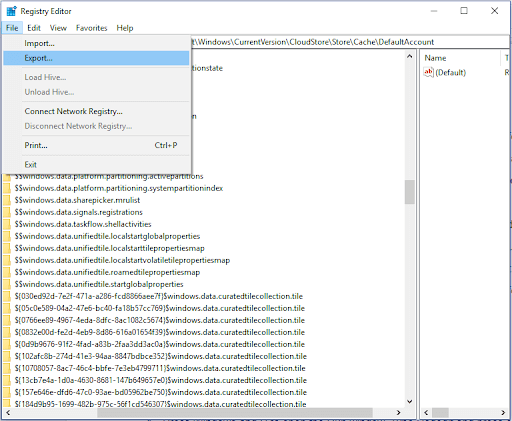
Task: Select the ${10708057-8ac7... tile key
Action: click(x=160, y=368)
